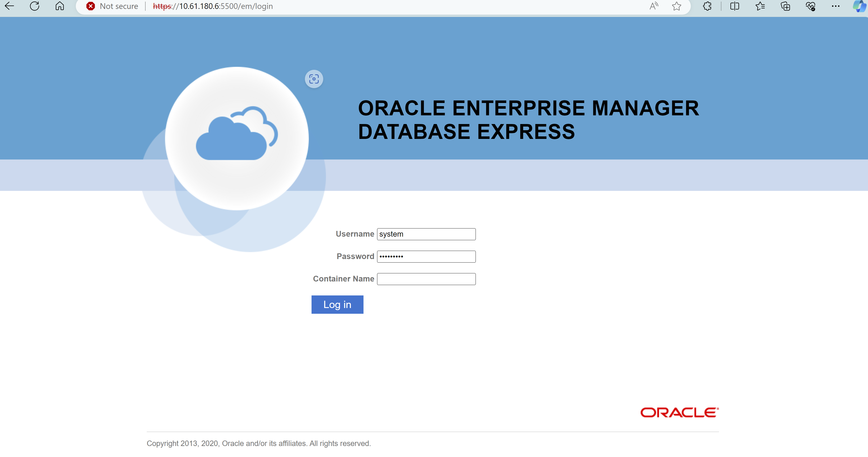The height and width of the screenshot is (457, 868).
Task: Open the browser Extensions puzzle icon
Action: pos(707,6)
